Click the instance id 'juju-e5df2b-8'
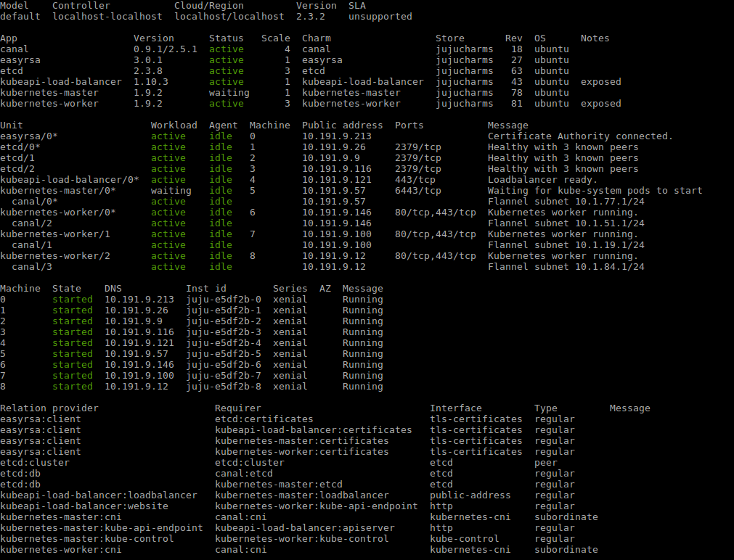 tap(224, 387)
